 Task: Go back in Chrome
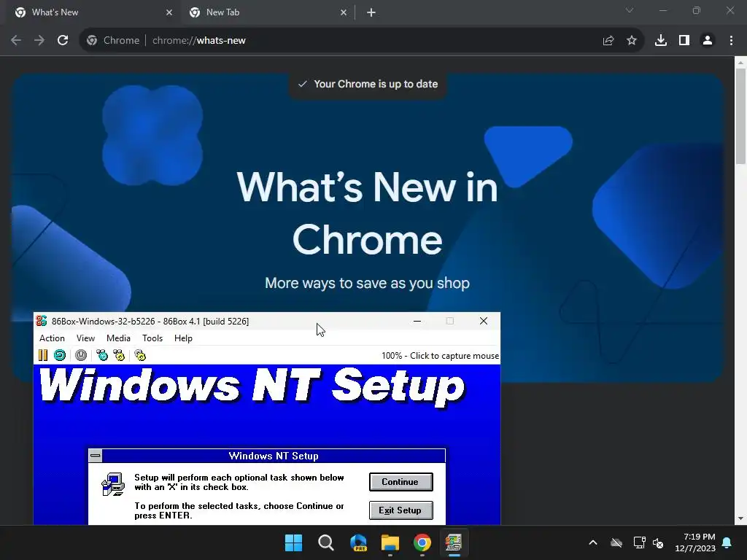[x=16, y=41]
